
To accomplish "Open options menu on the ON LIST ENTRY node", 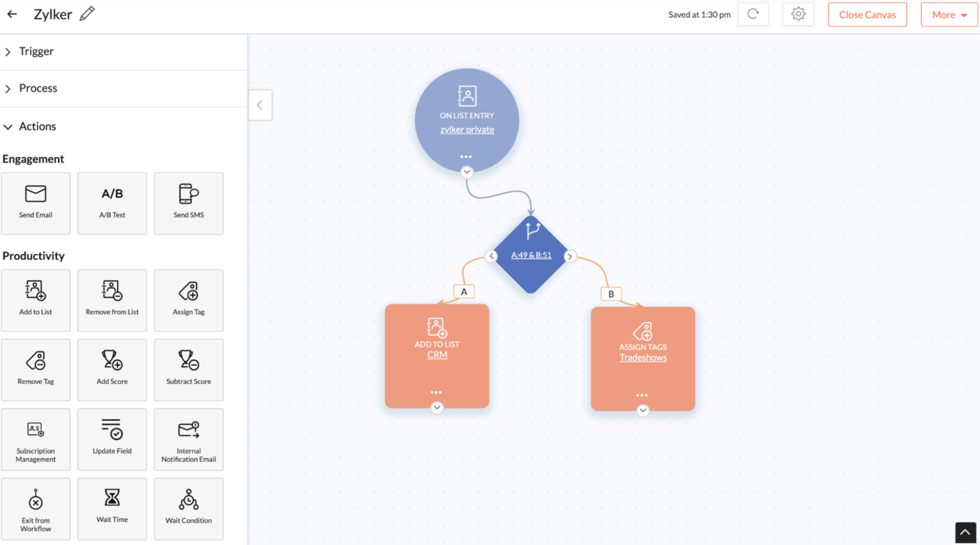I will pos(466,156).
